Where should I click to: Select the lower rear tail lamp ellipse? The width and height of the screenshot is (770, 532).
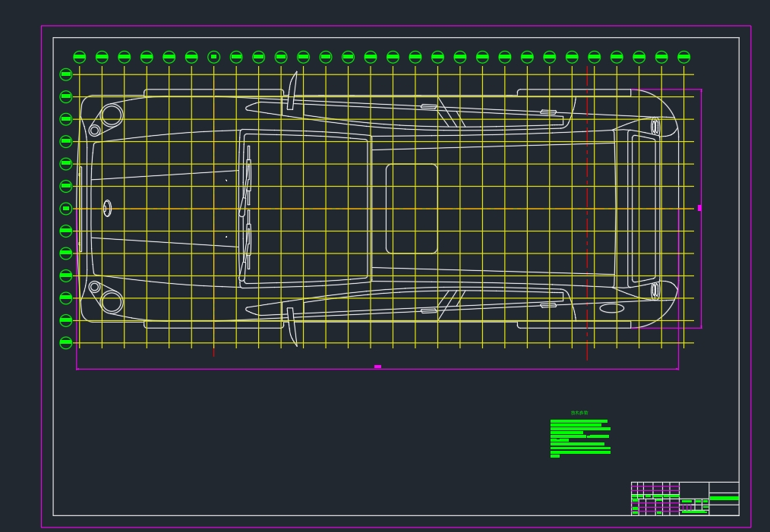pyautogui.click(x=655, y=290)
